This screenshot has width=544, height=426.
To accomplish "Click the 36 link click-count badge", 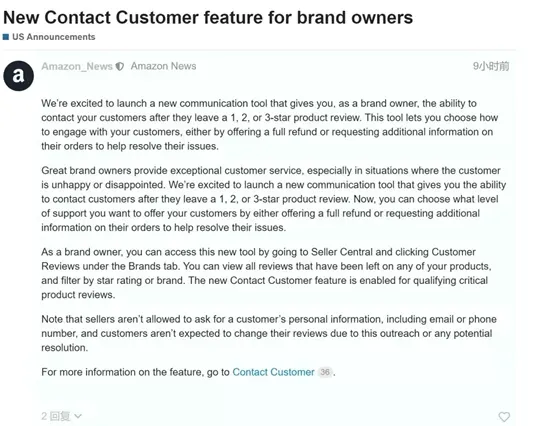I will (x=325, y=372).
